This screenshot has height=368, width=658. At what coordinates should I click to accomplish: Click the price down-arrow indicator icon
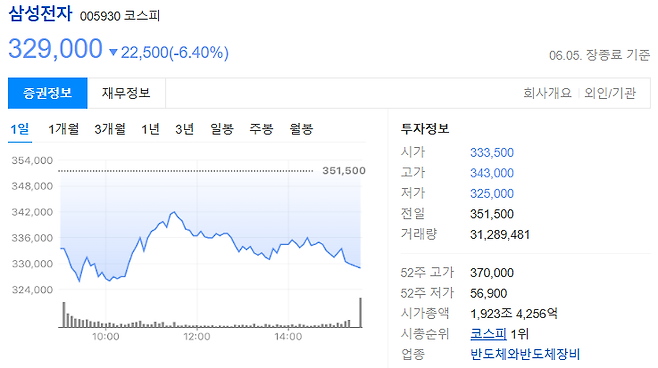[x=113, y=52]
